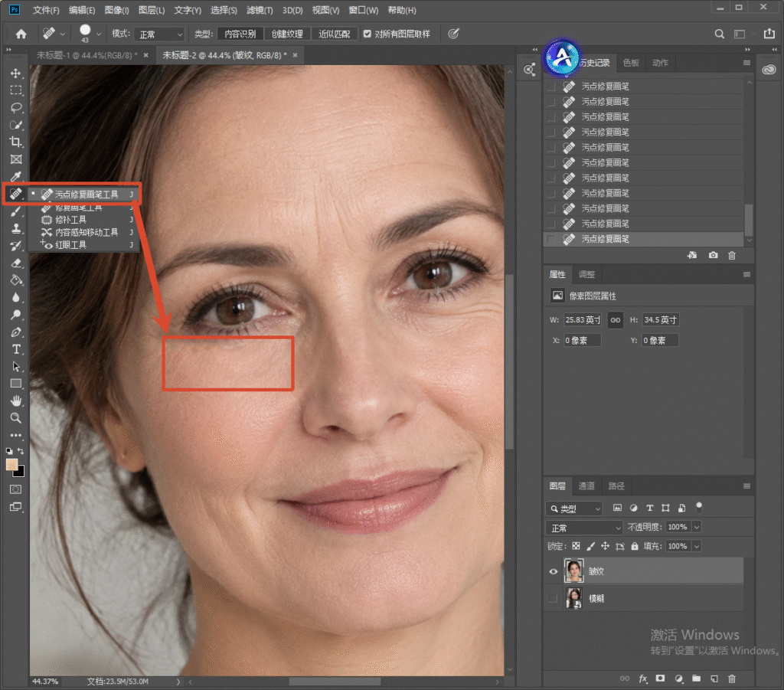
Task: Add a layer mask from Layers panel footer
Action: [661, 679]
